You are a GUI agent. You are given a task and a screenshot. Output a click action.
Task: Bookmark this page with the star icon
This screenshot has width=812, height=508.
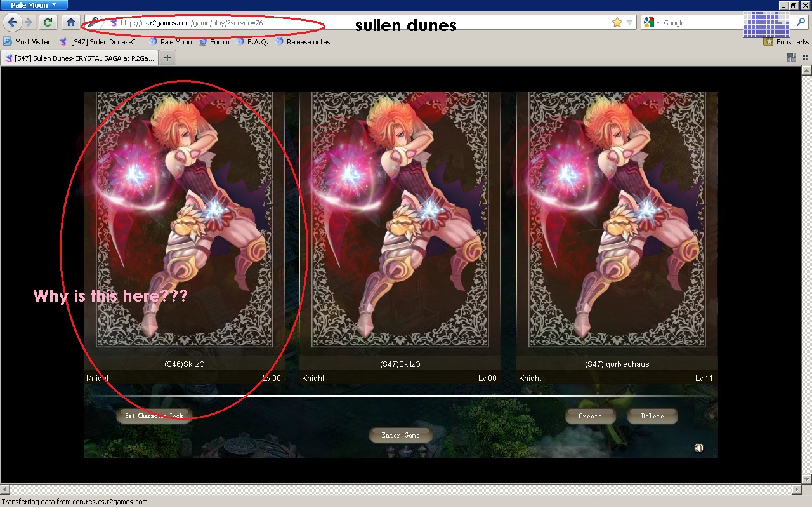pyautogui.click(x=617, y=23)
